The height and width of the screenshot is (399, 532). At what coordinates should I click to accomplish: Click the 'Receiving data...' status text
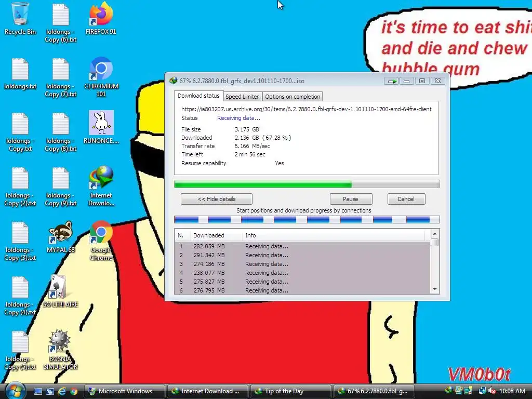[x=238, y=118]
